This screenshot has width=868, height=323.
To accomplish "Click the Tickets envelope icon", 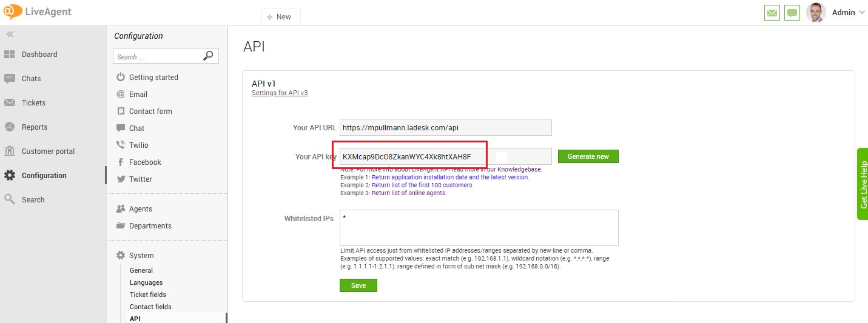I will [10, 103].
